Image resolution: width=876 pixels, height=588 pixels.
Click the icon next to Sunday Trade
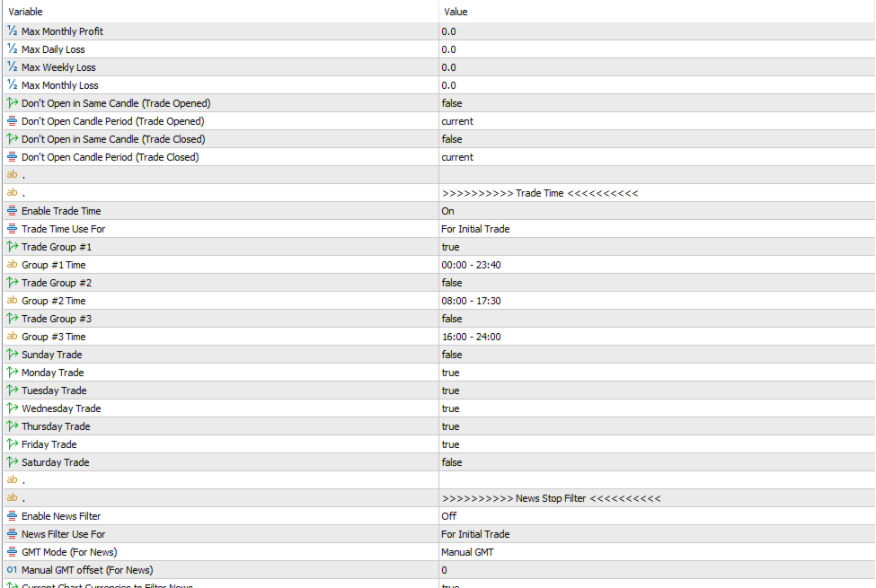pyautogui.click(x=13, y=355)
